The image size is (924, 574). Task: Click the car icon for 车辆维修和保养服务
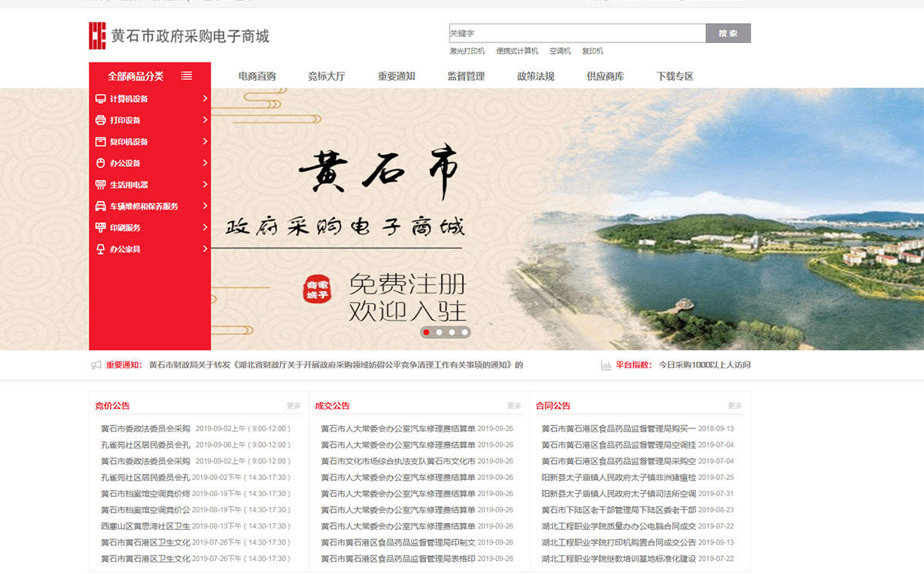100,206
